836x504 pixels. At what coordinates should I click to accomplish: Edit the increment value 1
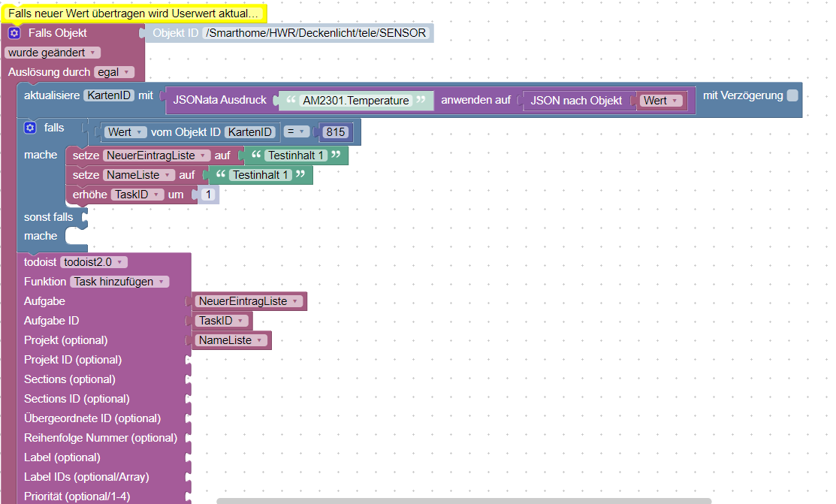(x=209, y=195)
